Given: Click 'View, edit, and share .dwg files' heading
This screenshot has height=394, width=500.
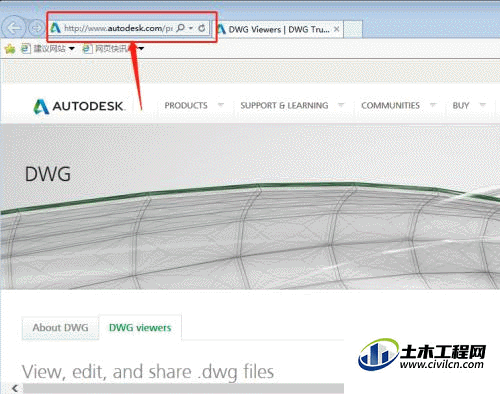Looking at the screenshot, I should click(x=148, y=372).
